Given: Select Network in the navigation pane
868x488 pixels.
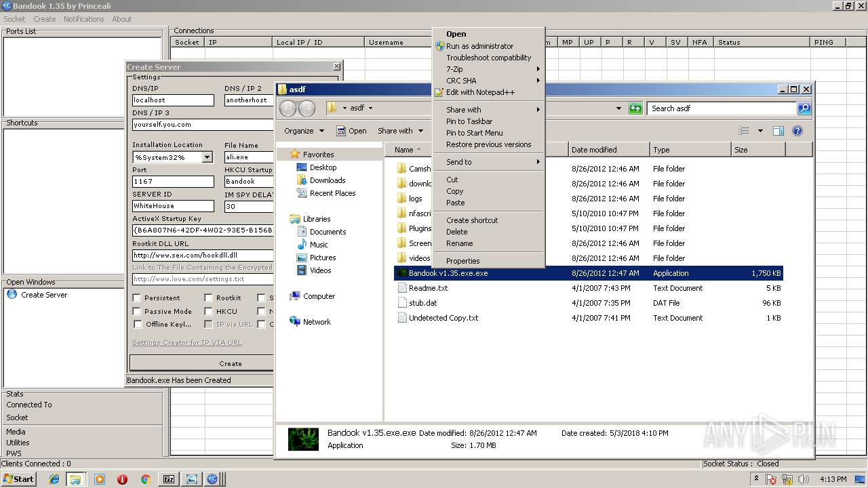Looking at the screenshot, I should (x=310, y=322).
